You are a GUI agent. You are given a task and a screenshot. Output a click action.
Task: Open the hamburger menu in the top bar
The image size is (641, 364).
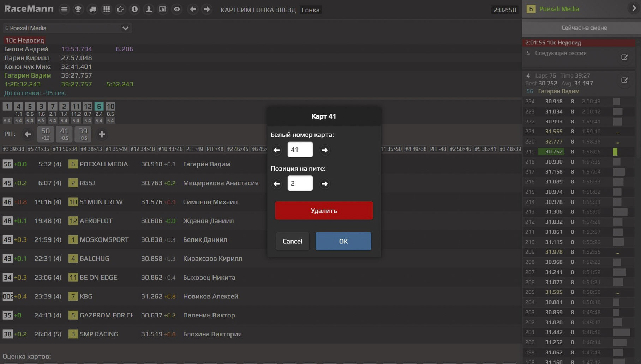(x=64, y=10)
